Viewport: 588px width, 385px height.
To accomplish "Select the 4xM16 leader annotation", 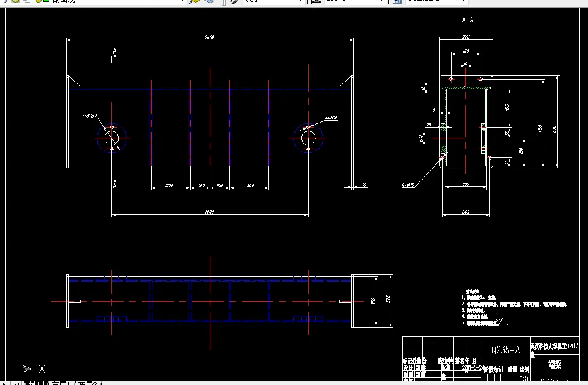I will click(x=332, y=118).
